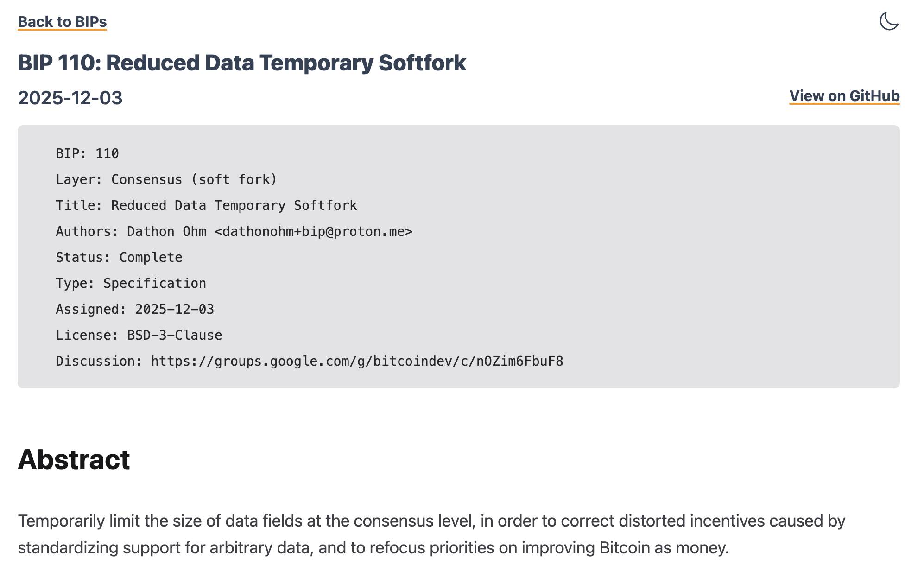The image size is (924, 584).
Task: Go back via the Back to BIPs link
Action: [62, 22]
